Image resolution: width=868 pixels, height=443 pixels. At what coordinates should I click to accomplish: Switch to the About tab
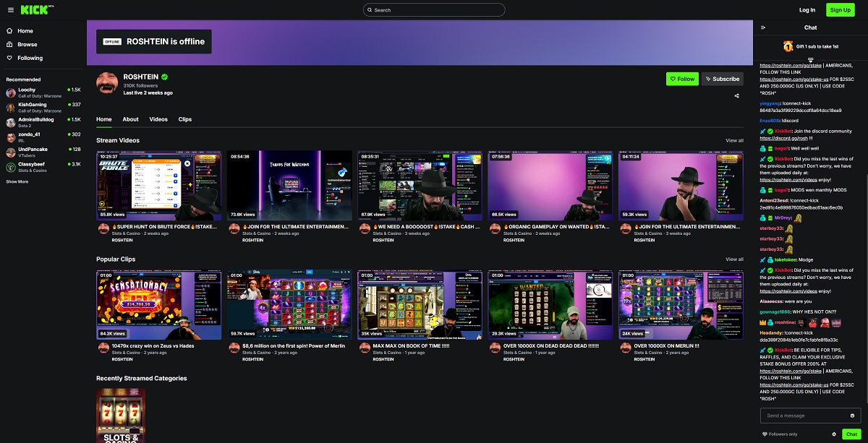(x=130, y=119)
